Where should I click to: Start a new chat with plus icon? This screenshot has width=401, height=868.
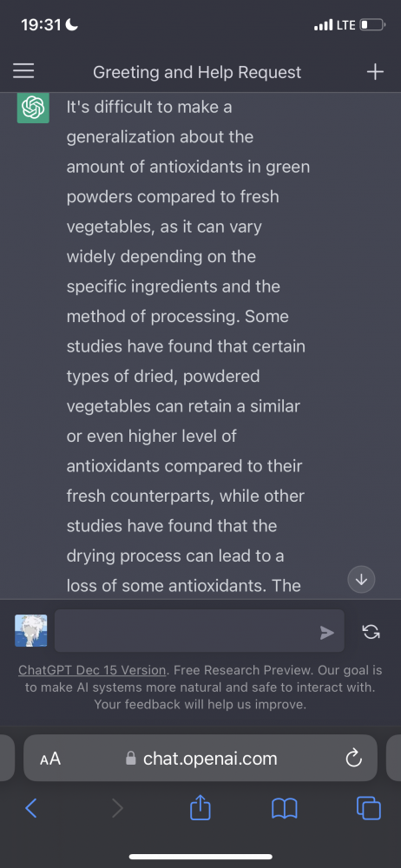pyautogui.click(x=375, y=71)
